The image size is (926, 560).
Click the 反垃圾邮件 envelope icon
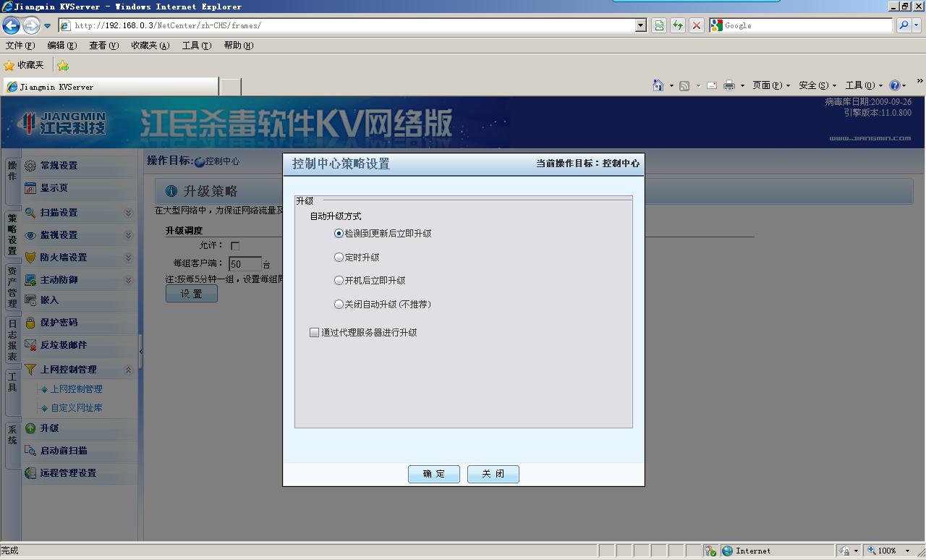pos(30,345)
